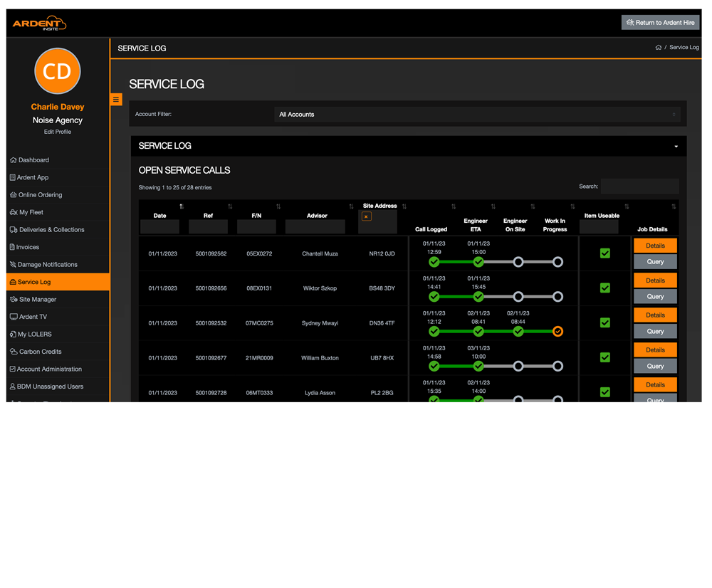Open Ardent App in the sidebar
Image resolution: width=712 pixels, height=588 pixels.
coord(58,177)
